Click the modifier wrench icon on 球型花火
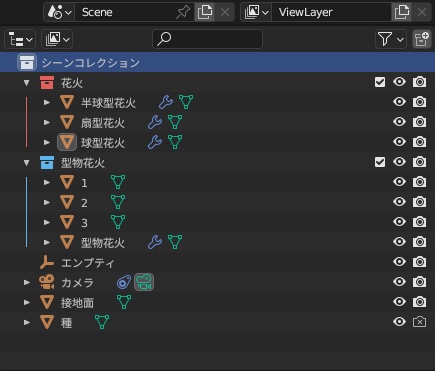Viewport: 435px width, 371px height. [155, 142]
